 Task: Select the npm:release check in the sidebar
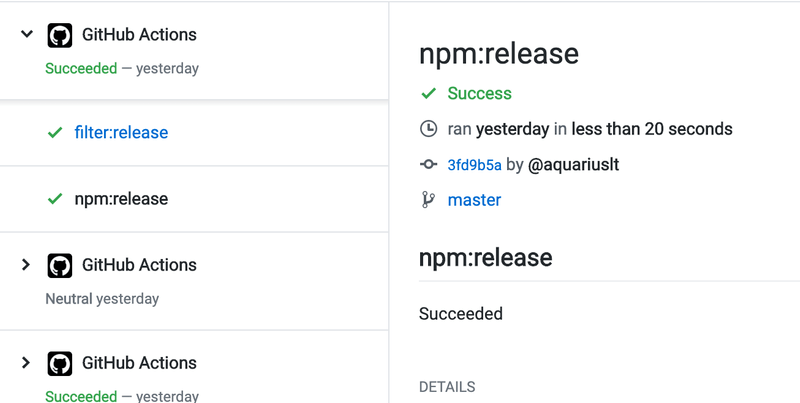(121, 199)
